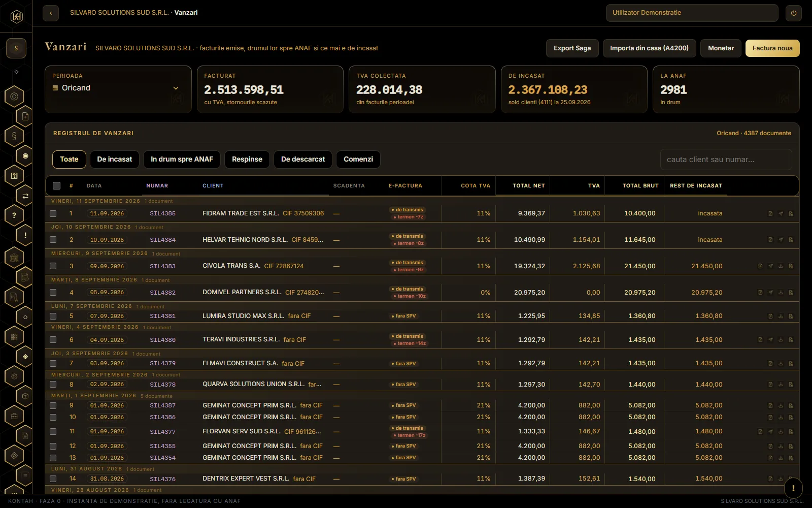Check the DENTRIX EXPERT VEST row checkbox

(x=53, y=479)
